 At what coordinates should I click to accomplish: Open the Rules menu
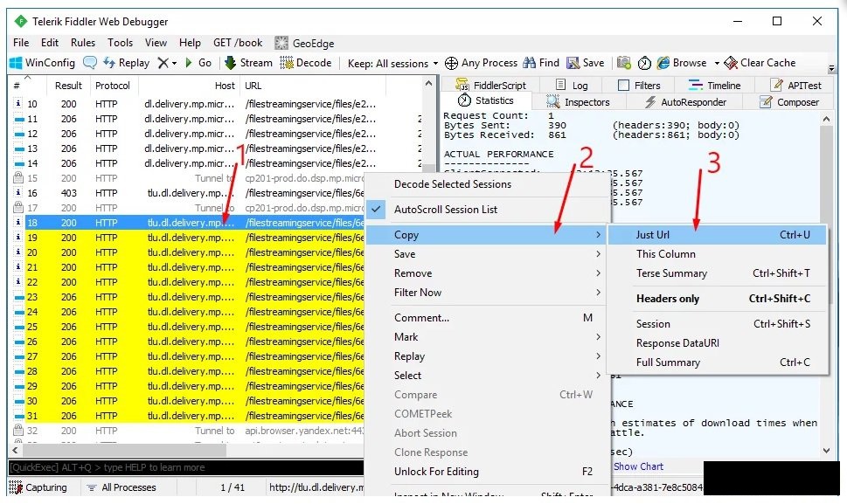83,43
